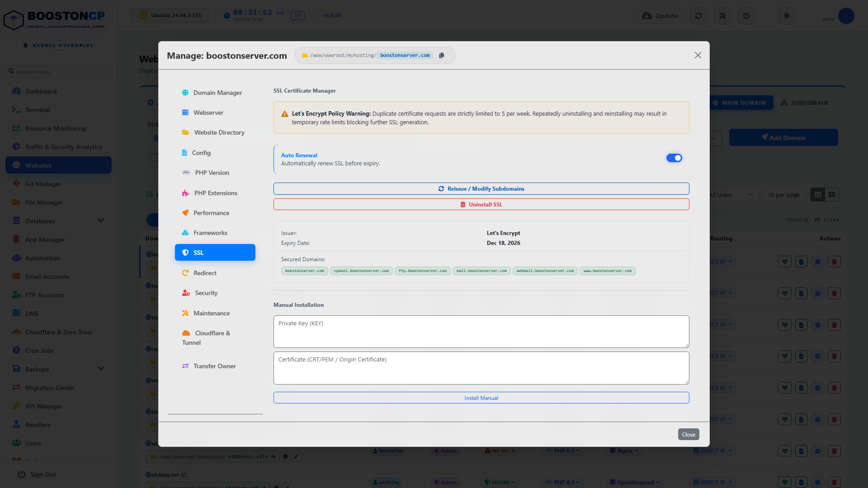This screenshot has width=868, height=488.
Task: Switch to list view icon
Action: click(x=818, y=195)
